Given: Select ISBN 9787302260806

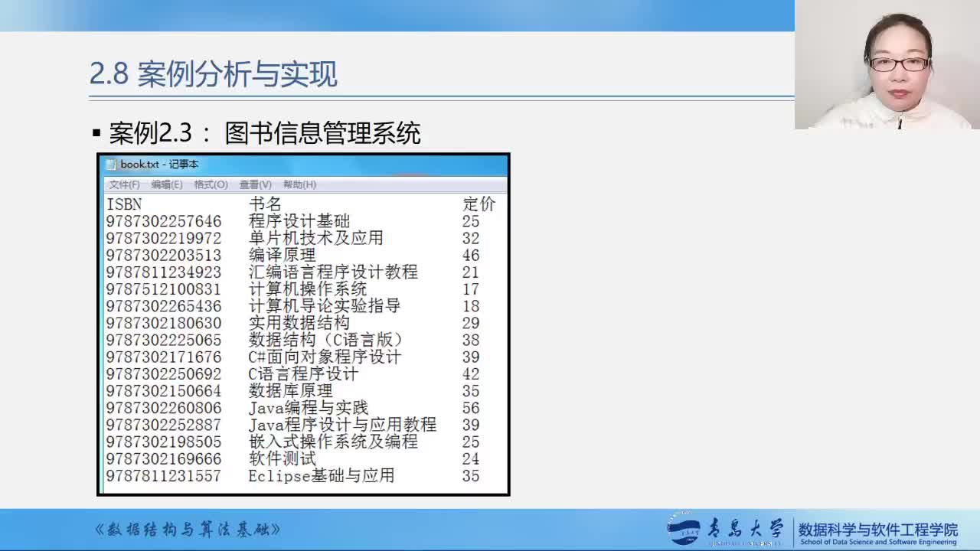Looking at the screenshot, I should click(x=164, y=408).
